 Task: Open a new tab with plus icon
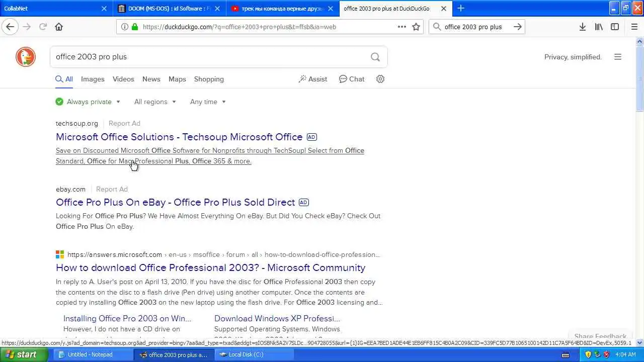461,8
